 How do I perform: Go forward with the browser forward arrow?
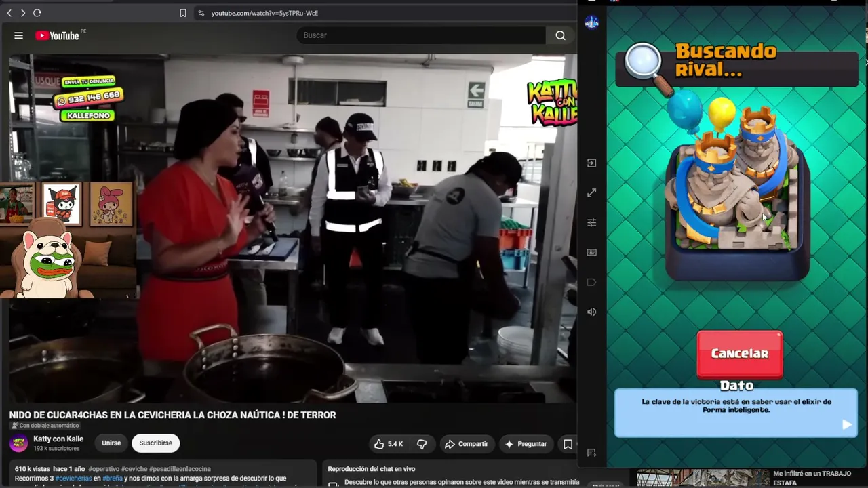coord(23,13)
